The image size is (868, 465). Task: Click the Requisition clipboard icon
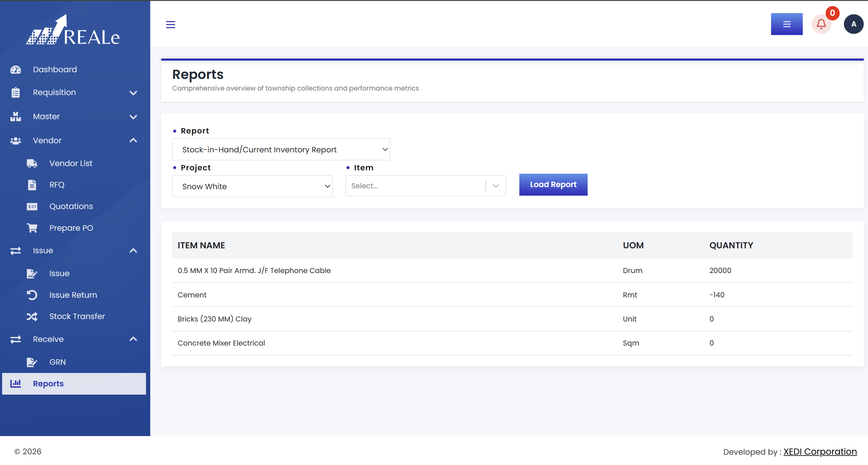16,92
